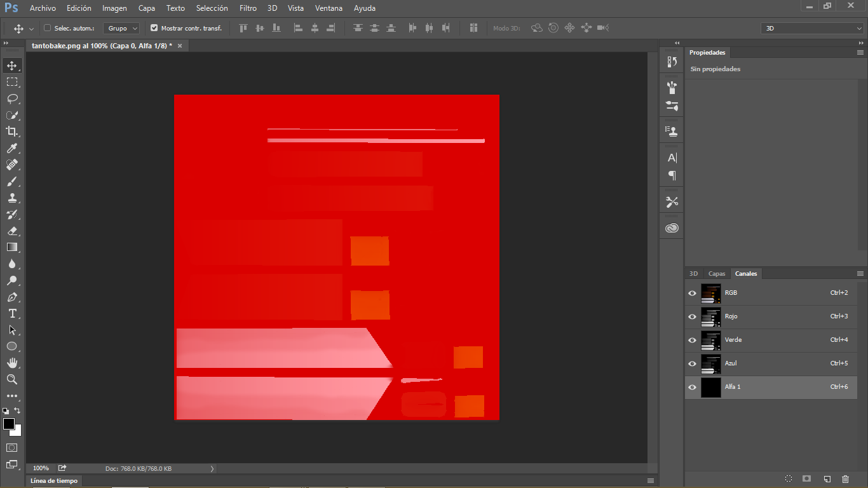Click the 100% zoom level field
868x488 pixels.
click(x=41, y=469)
